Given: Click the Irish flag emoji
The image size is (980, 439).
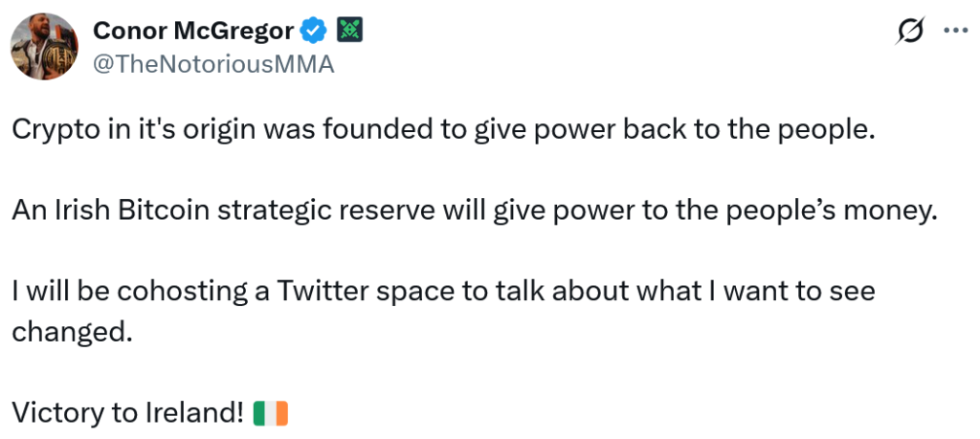Looking at the screenshot, I should coord(271,414).
